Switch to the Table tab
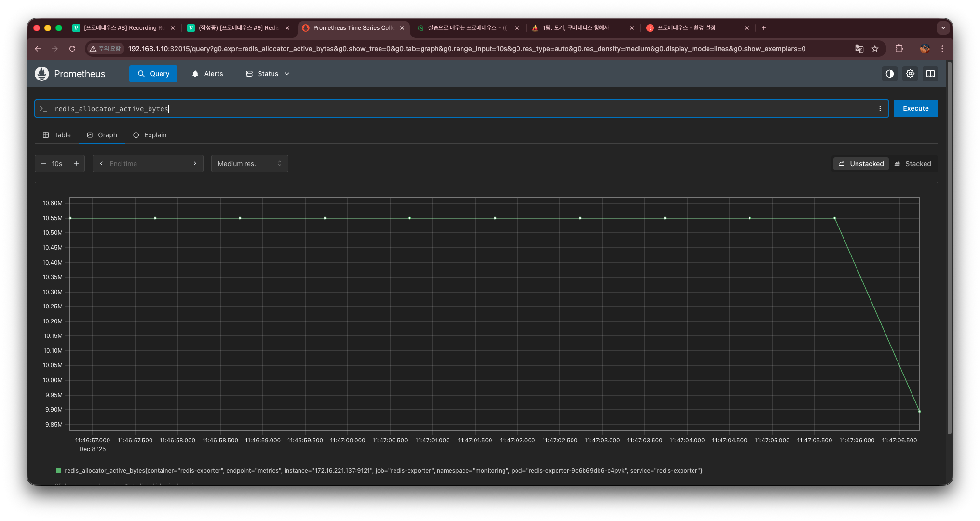Viewport: 980px width, 521px height. pos(57,135)
